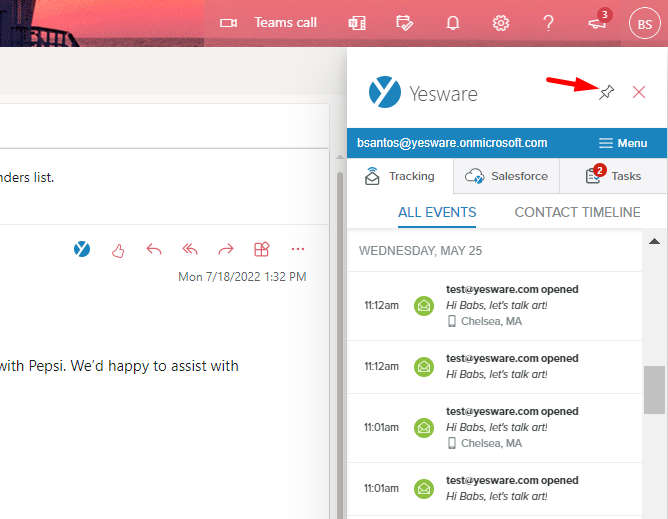The width and height of the screenshot is (668, 519).
Task: Reply all to the message
Action: click(190, 249)
